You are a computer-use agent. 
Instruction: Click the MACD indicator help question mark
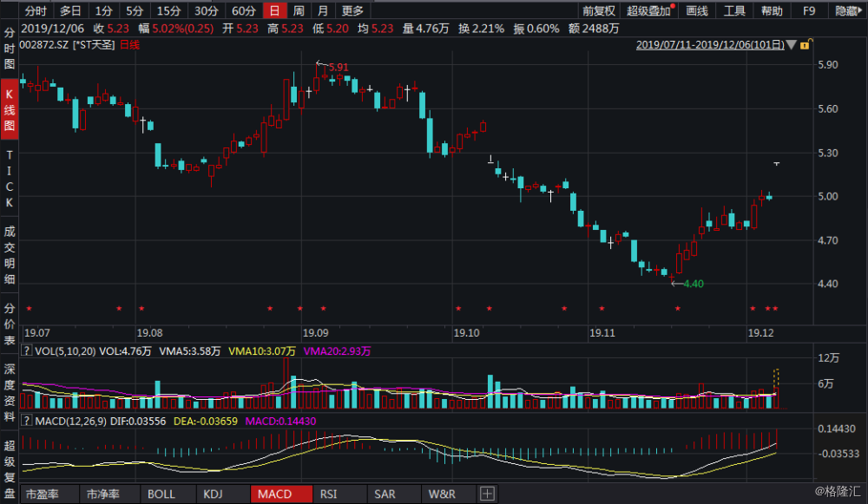tap(27, 422)
